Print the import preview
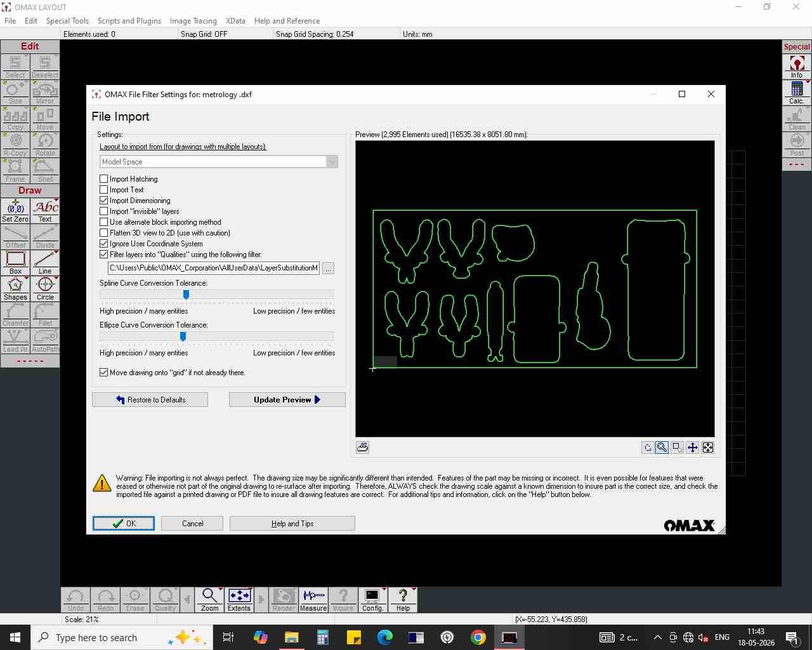 coord(363,448)
